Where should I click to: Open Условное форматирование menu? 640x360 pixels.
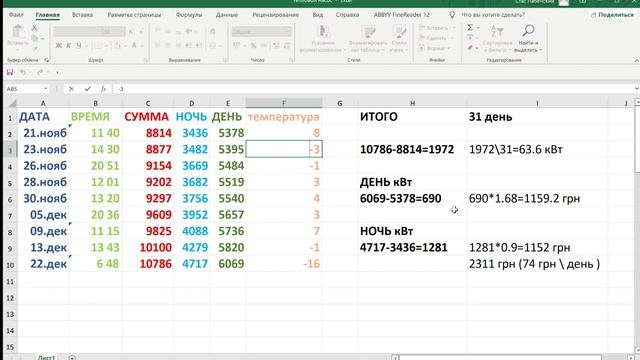pos(322,39)
